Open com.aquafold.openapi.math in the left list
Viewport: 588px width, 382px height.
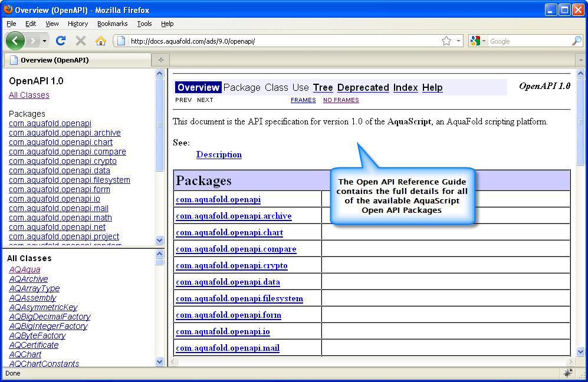click(60, 218)
